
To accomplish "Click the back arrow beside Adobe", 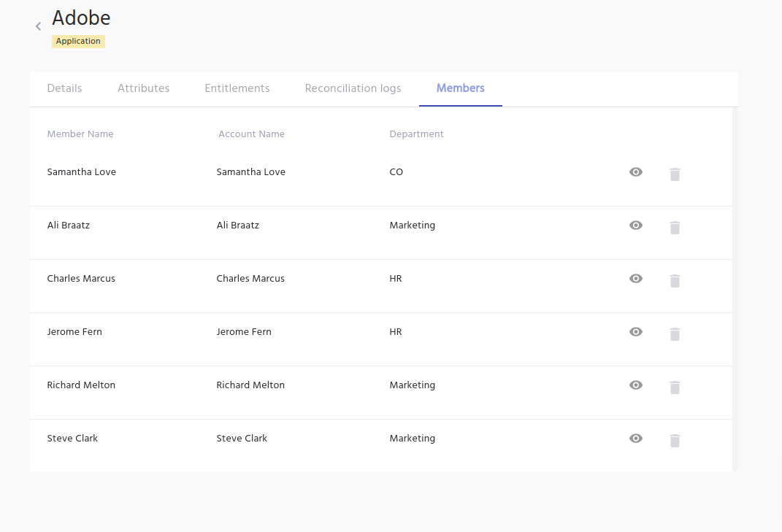I will click(38, 26).
